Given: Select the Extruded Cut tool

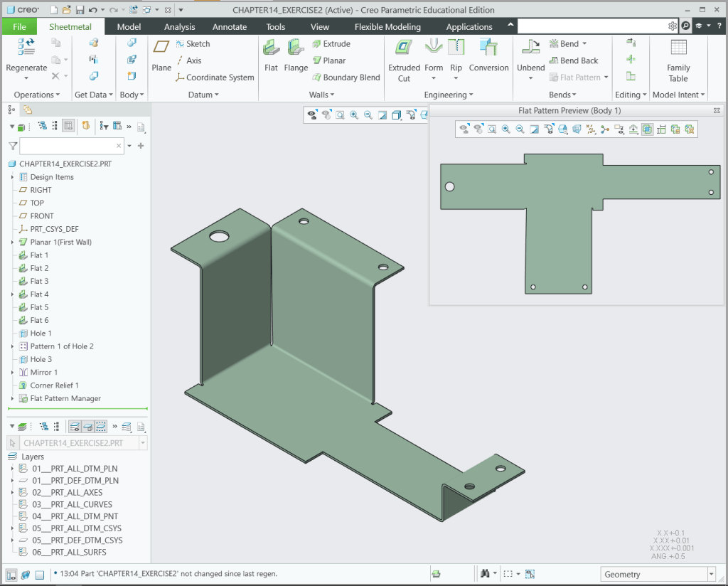Looking at the screenshot, I should [x=404, y=60].
